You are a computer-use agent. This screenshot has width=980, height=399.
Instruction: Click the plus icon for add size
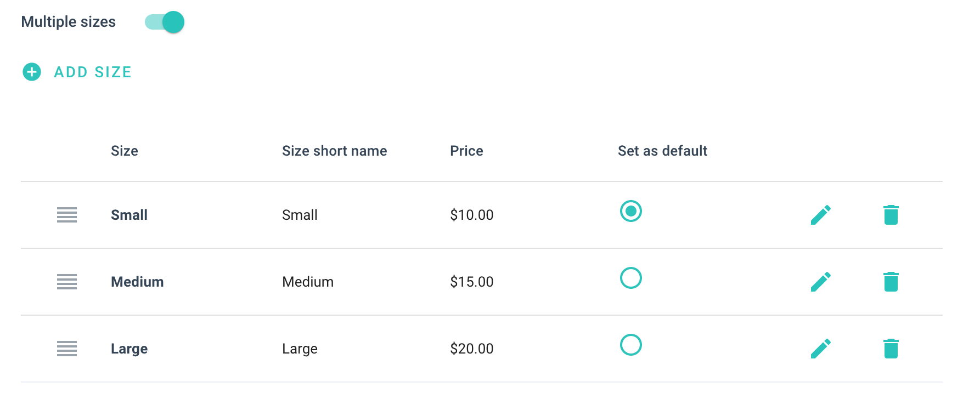click(x=32, y=72)
